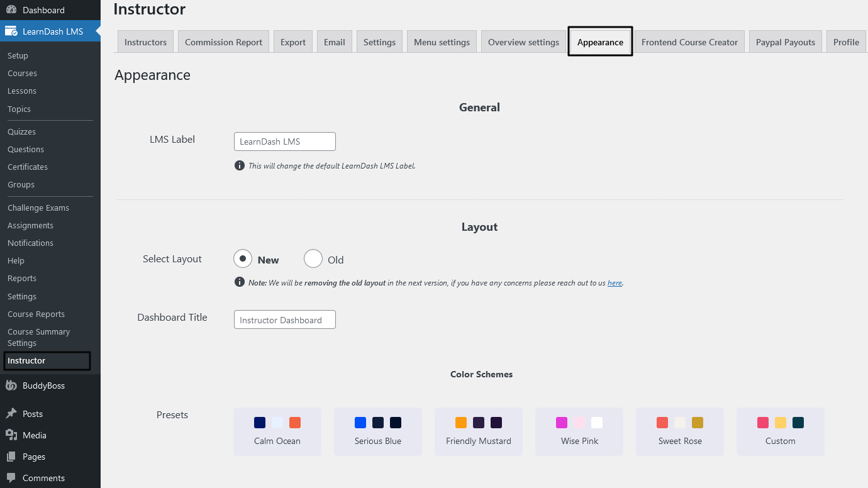The width and height of the screenshot is (868, 488).
Task: Click the Dashboard gauge icon
Action: [11, 10]
